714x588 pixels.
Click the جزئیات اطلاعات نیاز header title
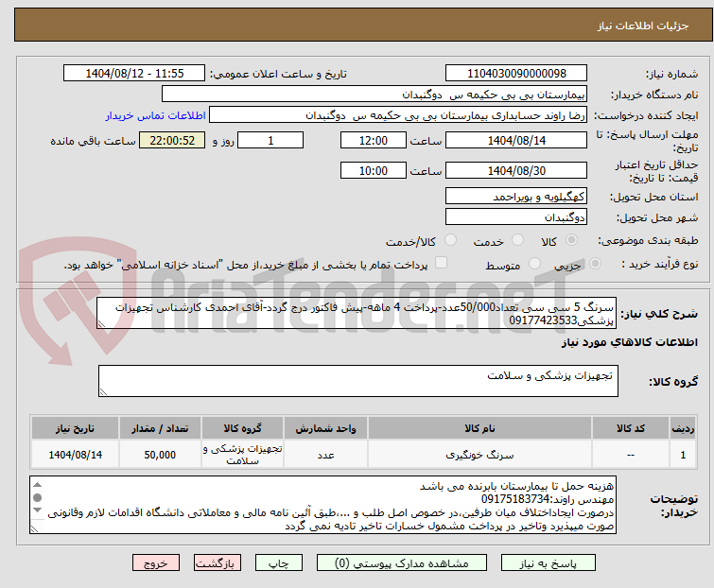(642, 26)
